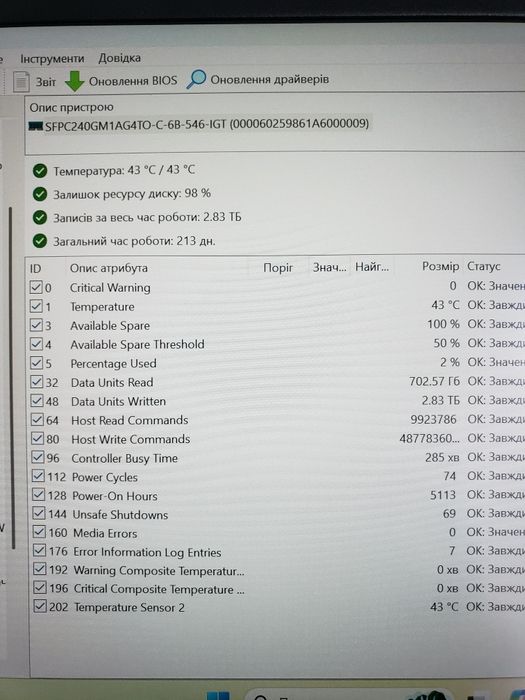Open the Інструменти menu

coord(52,59)
